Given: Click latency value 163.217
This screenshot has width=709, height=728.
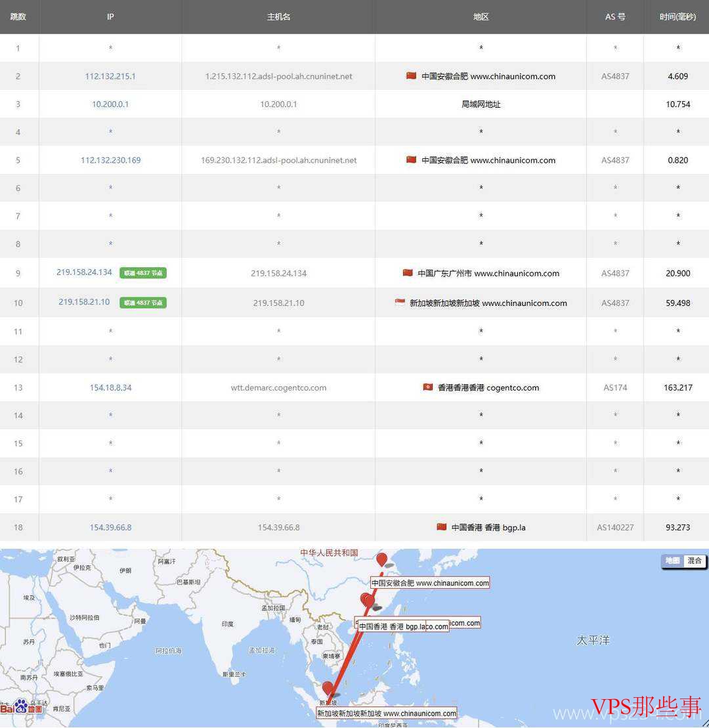Looking at the screenshot, I should [x=678, y=388].
